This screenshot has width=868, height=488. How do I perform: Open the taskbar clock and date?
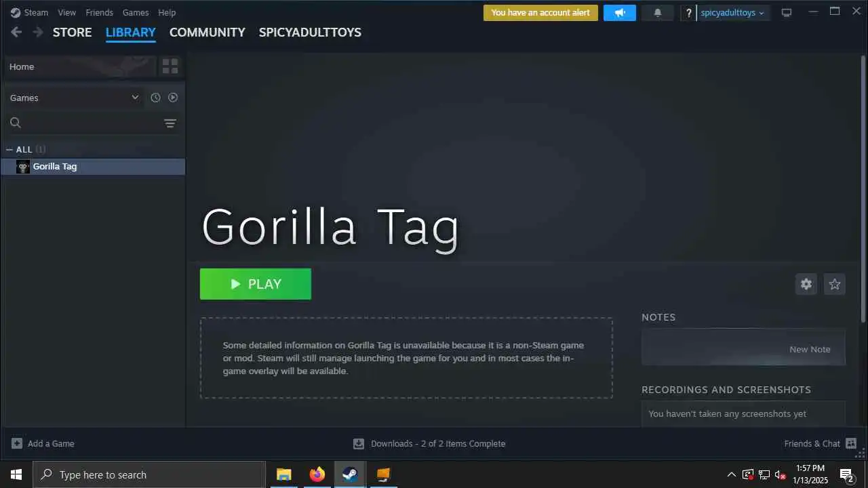810,474
